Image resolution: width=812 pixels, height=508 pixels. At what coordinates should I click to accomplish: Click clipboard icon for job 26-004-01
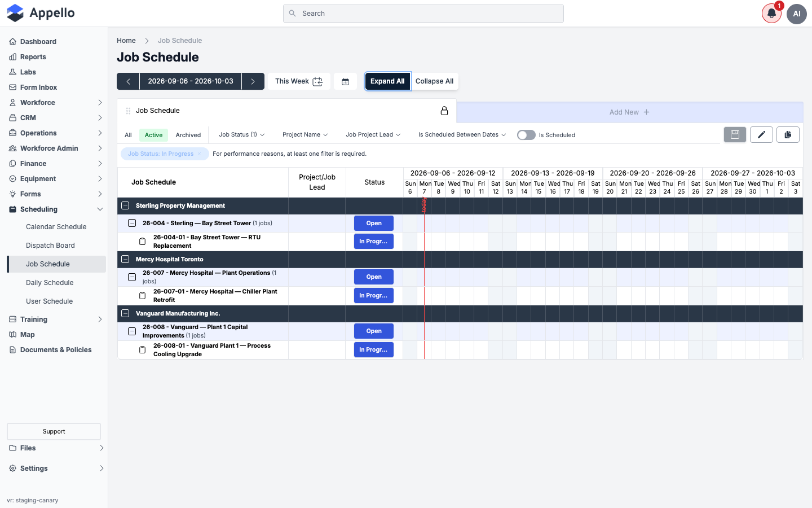[143, 242]
